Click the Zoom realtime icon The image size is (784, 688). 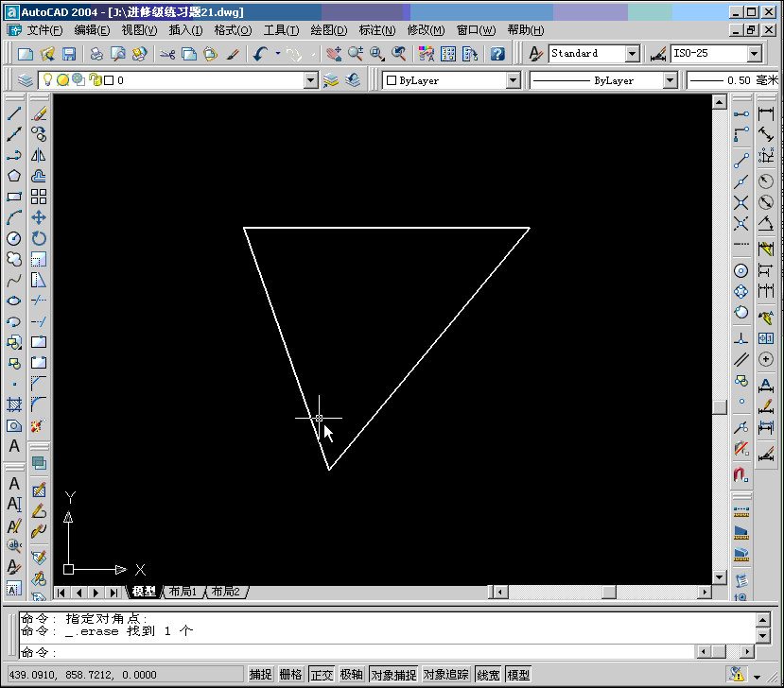pyautogui.click(x=356, y=54)
